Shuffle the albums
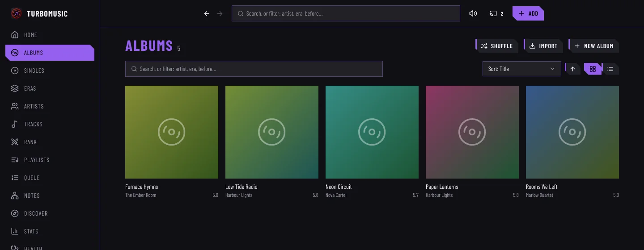644x250 pixels. (x=497, y=46)
